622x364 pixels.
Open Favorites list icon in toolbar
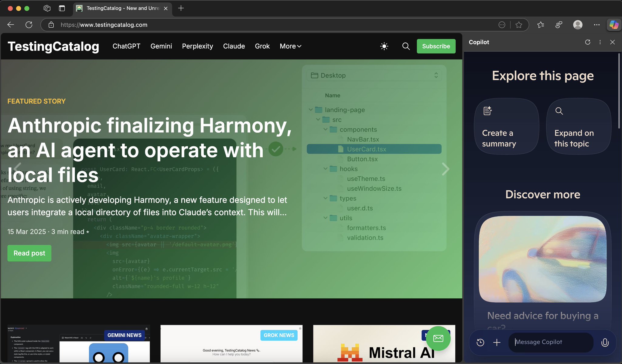pyautogui.click(x=541, y=25)
